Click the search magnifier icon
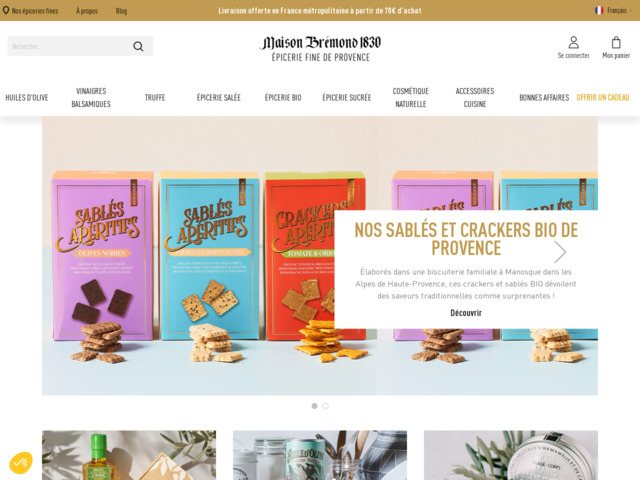Viewport: 640px width, 480px height. point(138,46)
